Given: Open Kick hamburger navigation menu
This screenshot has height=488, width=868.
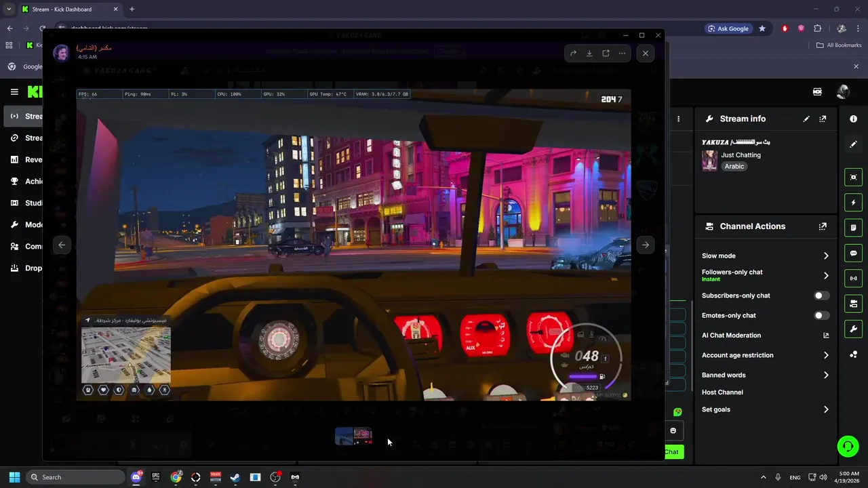Looking at the screenshot, I should point(14,91).
